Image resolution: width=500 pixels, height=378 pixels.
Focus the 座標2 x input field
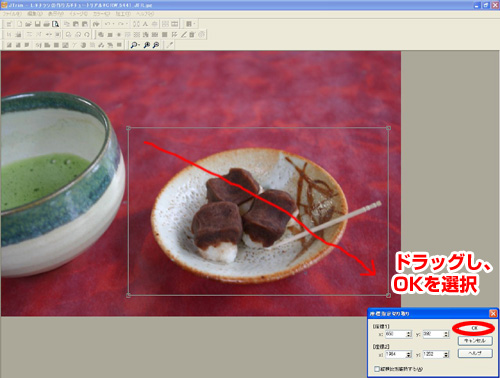396,354
